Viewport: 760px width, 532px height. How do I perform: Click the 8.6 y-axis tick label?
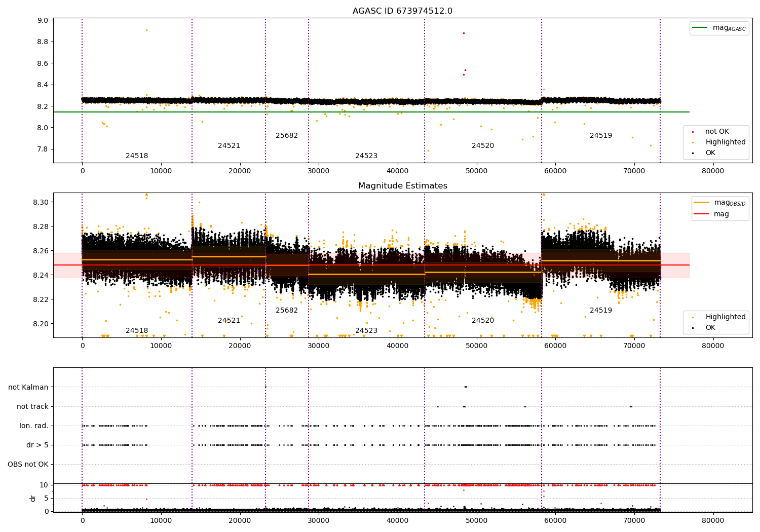43,63
